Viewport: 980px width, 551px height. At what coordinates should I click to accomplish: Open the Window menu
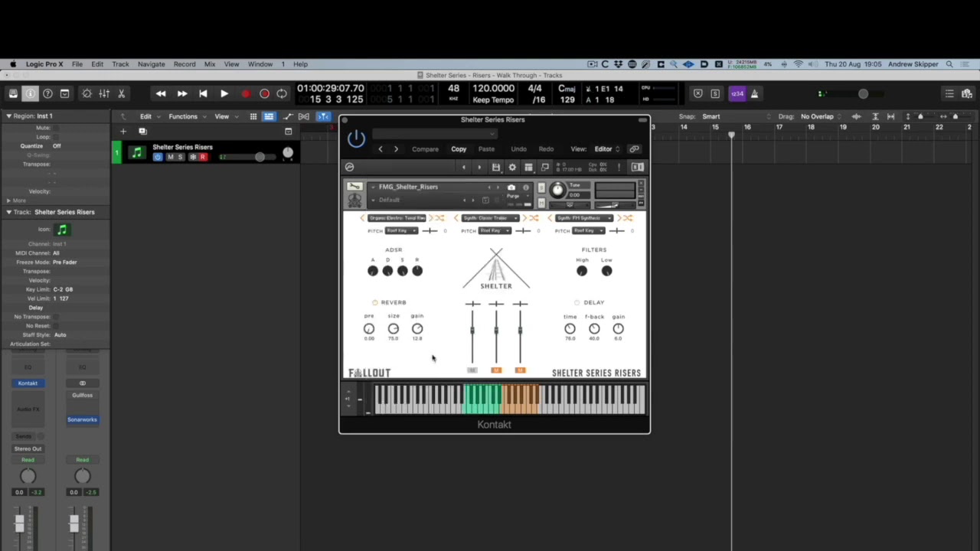coord(260,64)
